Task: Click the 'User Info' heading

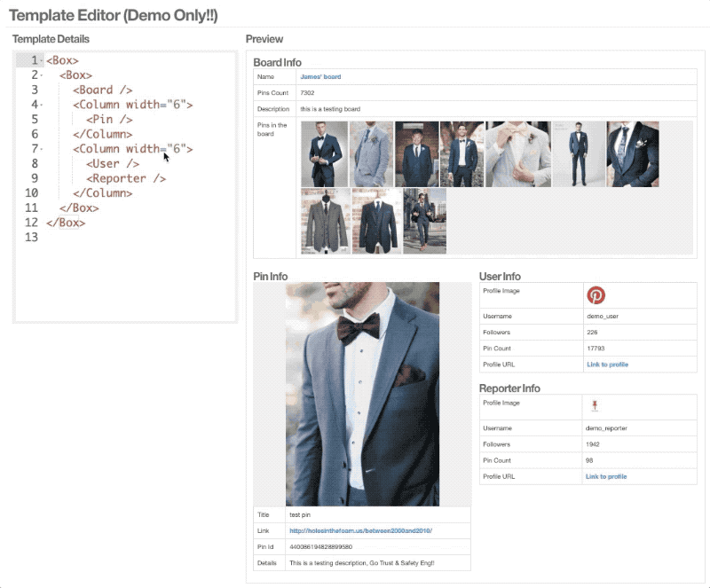Action: click(x=500, y=276)
